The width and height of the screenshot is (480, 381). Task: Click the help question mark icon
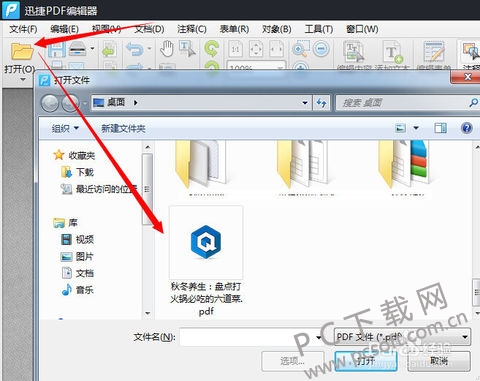click(467, 128)
